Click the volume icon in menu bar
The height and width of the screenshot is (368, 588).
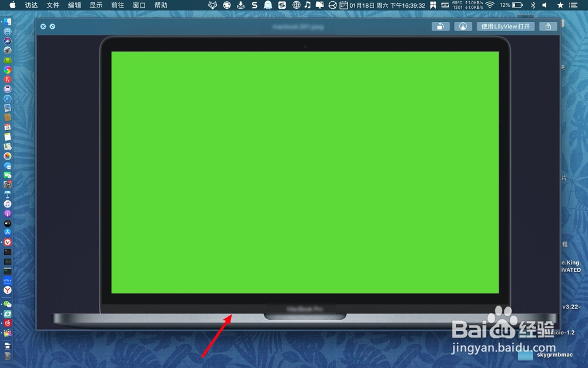(x=544, y=5)
